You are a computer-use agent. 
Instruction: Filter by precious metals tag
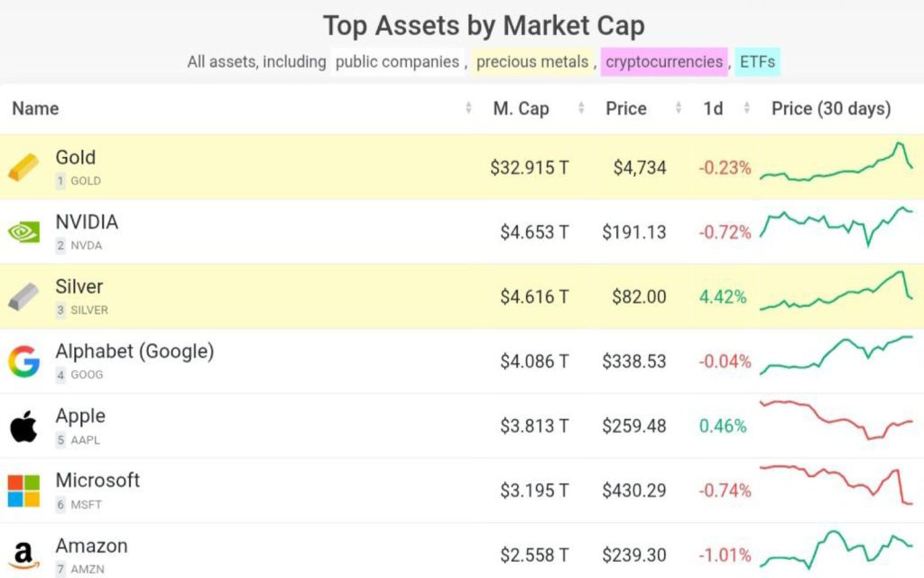pos(532,62)
